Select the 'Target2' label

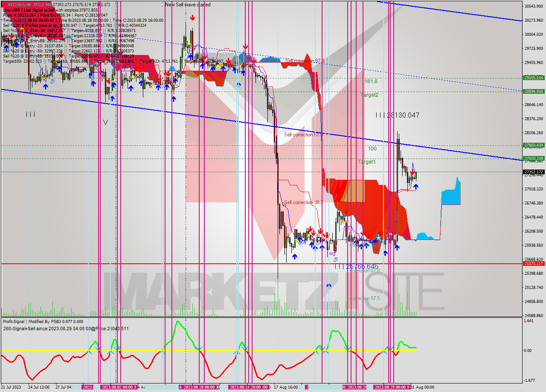pyautogui.click(x=369, y=95)
